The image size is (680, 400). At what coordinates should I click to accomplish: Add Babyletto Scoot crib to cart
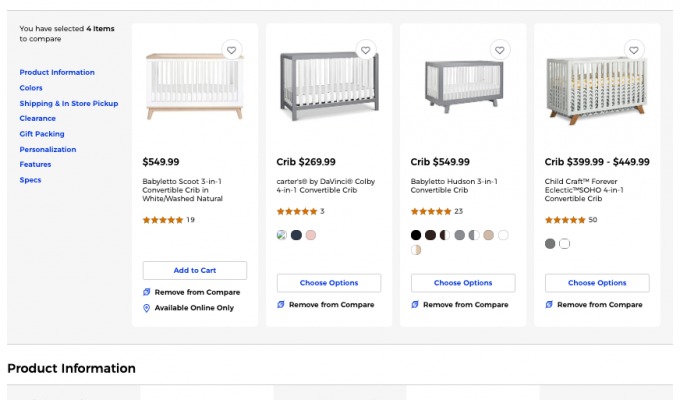click(195, 270)
